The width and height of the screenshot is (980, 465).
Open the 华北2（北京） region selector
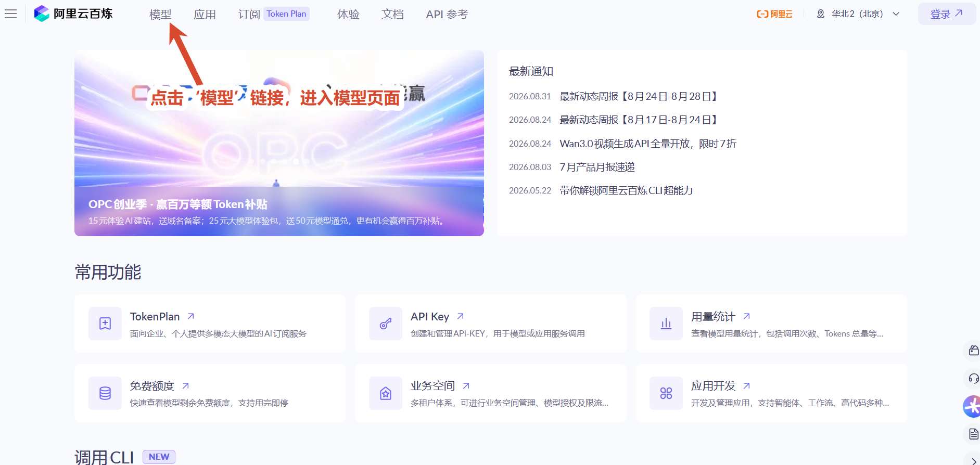tap(858, 14)
